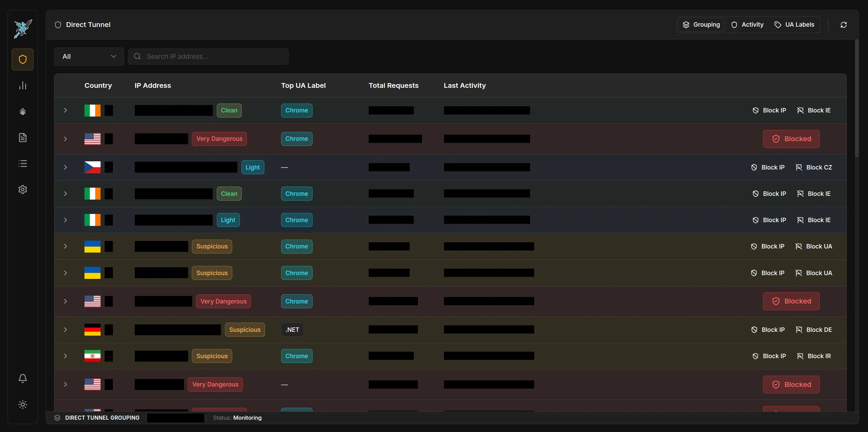Click Block IP in the Germany row
The width and height of the screenshot is (868, 432).
[x=768, y=329]
